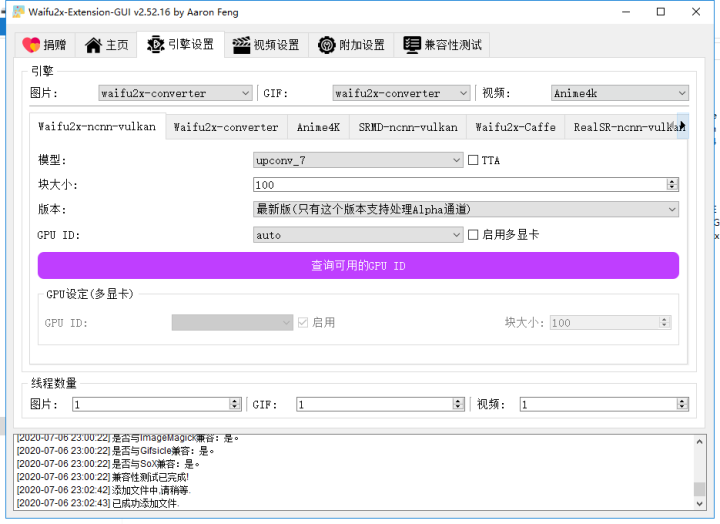The image size is (720, 524).
Task: Click the engine settings gear icon
Action: click(156, 44)
